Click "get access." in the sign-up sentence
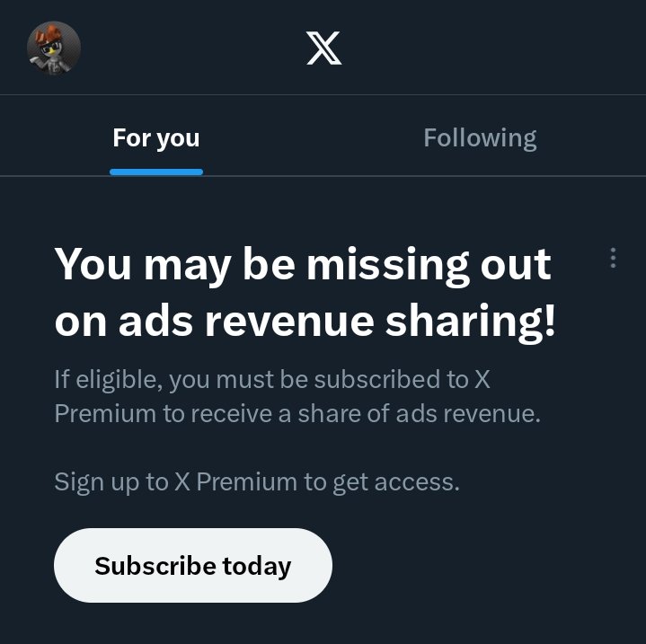 pos(395,481)
